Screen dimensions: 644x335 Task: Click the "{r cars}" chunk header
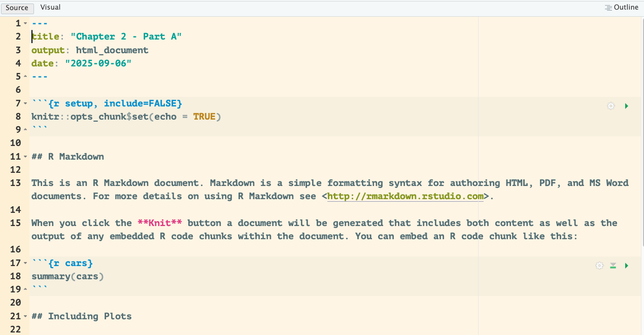[70, 263]
